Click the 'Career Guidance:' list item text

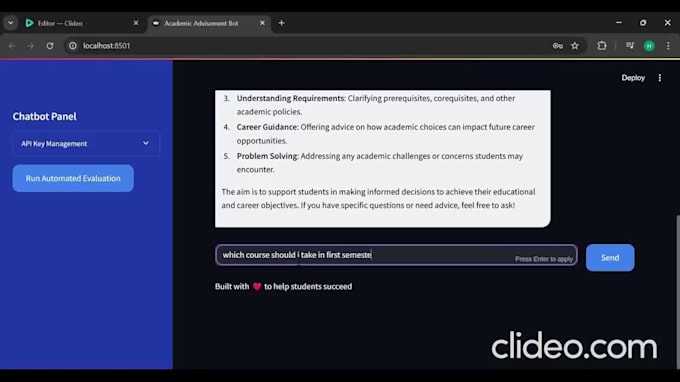pyautogui.click(x=268, y=127)
